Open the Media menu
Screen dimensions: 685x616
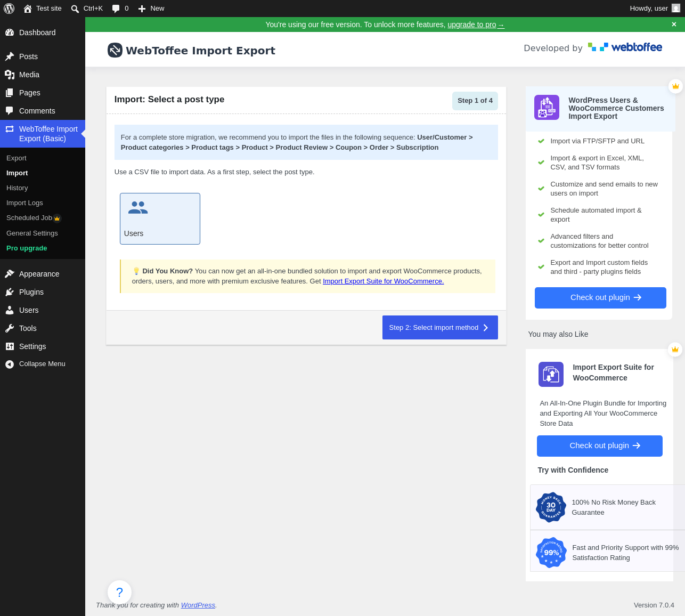[43, 75]
